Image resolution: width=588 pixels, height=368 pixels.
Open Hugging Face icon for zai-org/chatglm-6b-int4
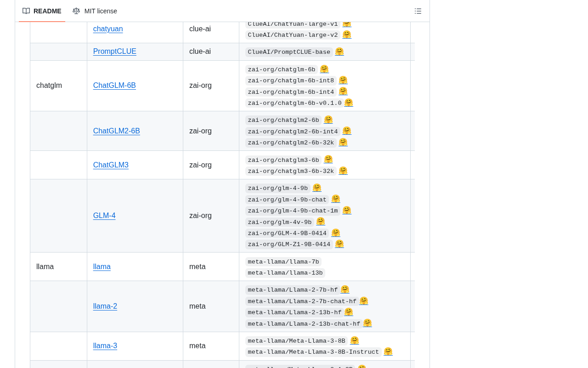pyautogui.click(x=343, y=91)
